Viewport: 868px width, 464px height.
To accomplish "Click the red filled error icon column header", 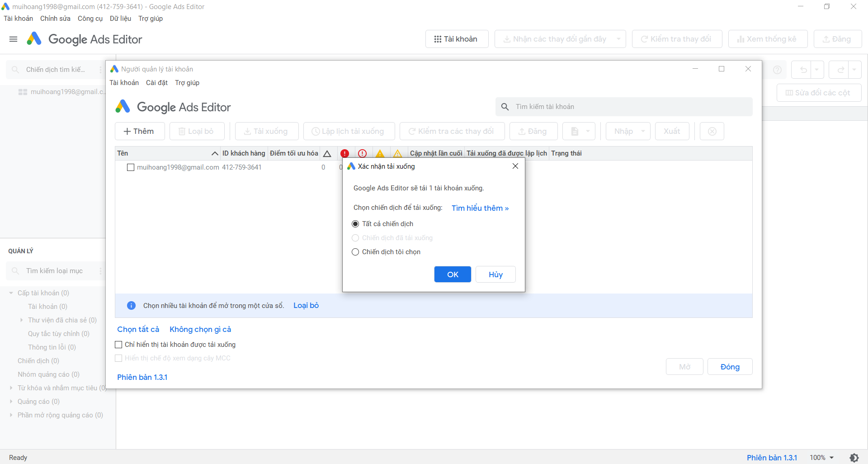I will point(344,153).
